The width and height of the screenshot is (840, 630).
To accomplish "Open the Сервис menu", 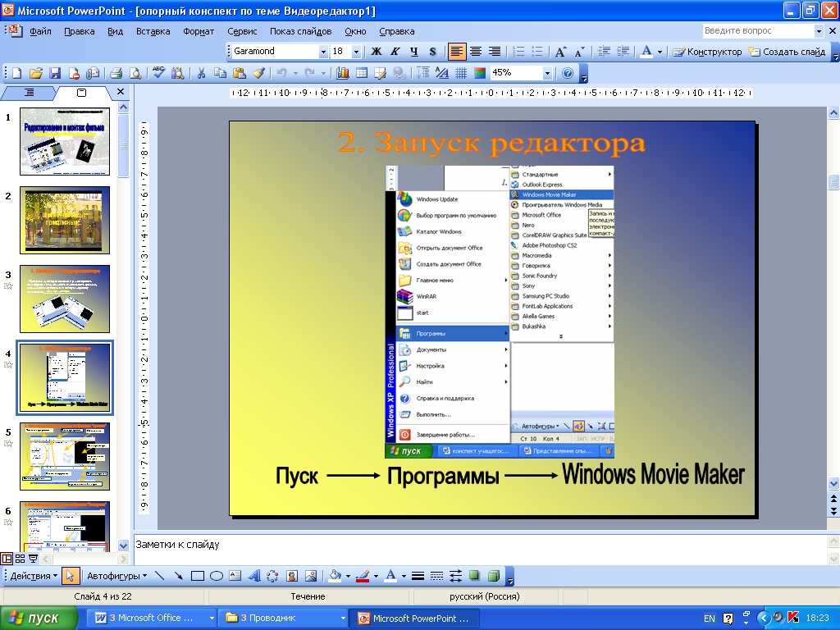I will coord(242,31).
